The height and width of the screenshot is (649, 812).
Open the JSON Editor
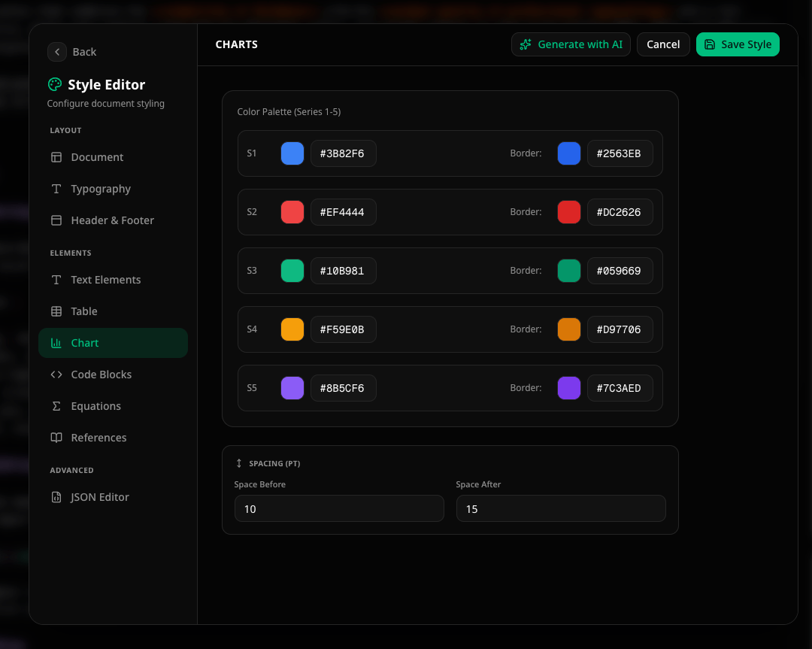point(113,498)
